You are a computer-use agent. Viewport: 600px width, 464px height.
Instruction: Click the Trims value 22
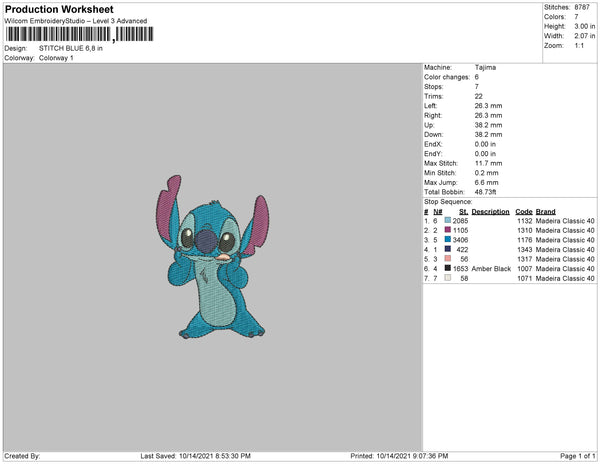click(x=478, y=96)
